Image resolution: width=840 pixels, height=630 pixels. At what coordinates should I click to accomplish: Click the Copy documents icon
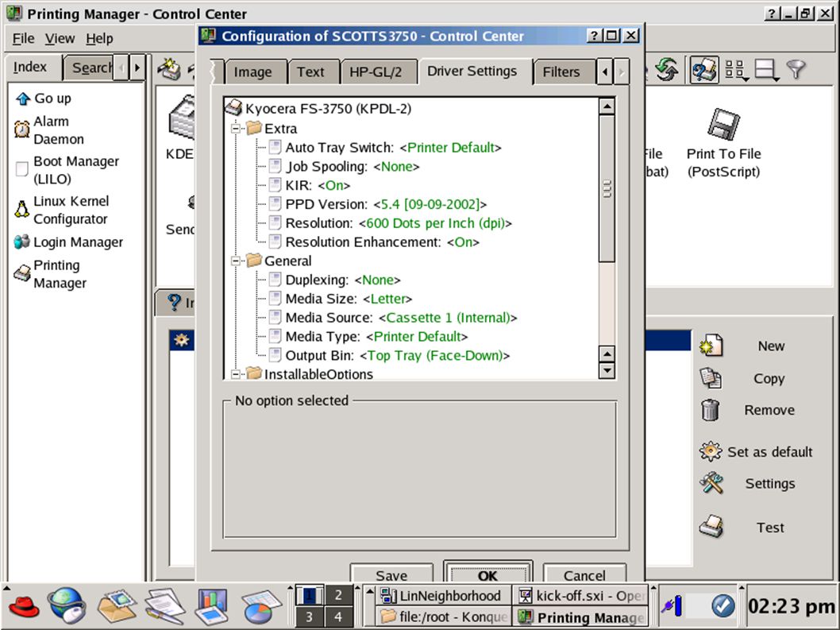coord(711,378)
